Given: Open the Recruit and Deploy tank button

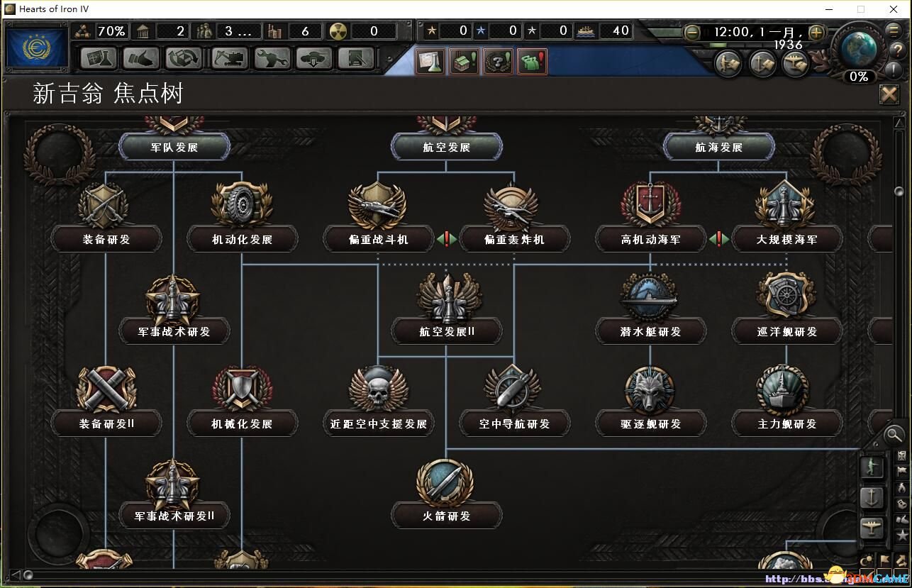Looking at the screenshot, I should pos(315,57).
